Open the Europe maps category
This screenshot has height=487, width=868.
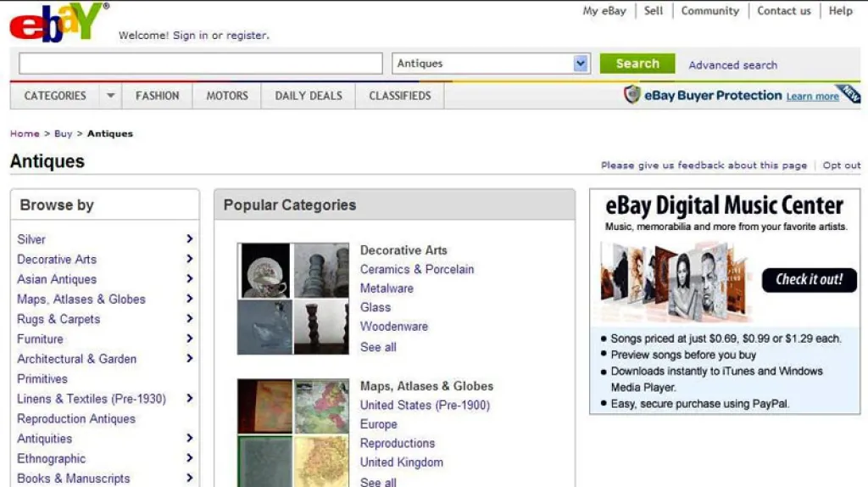pos(379,424)
